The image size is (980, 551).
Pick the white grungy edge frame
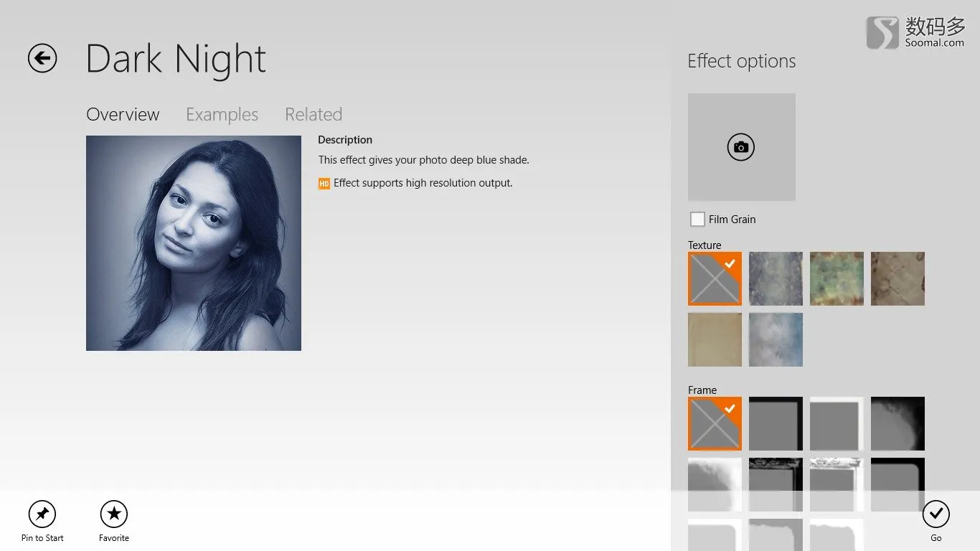[837, 484]
